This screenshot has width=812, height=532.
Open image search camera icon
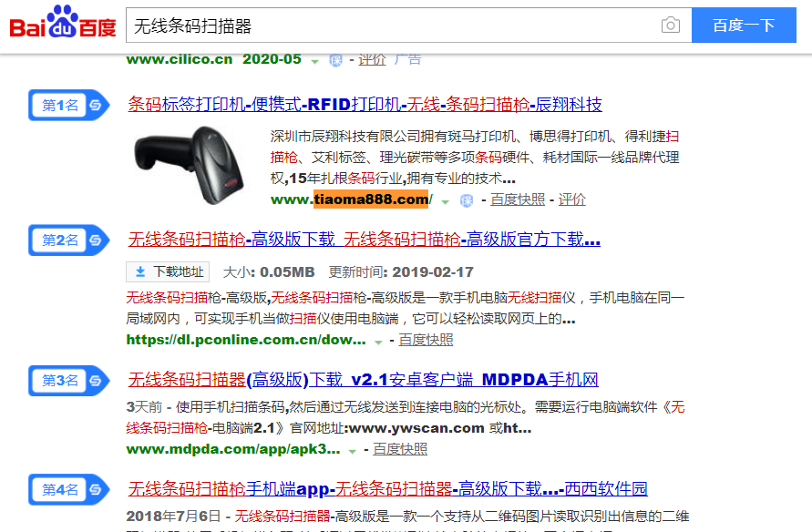click(671, 25)
